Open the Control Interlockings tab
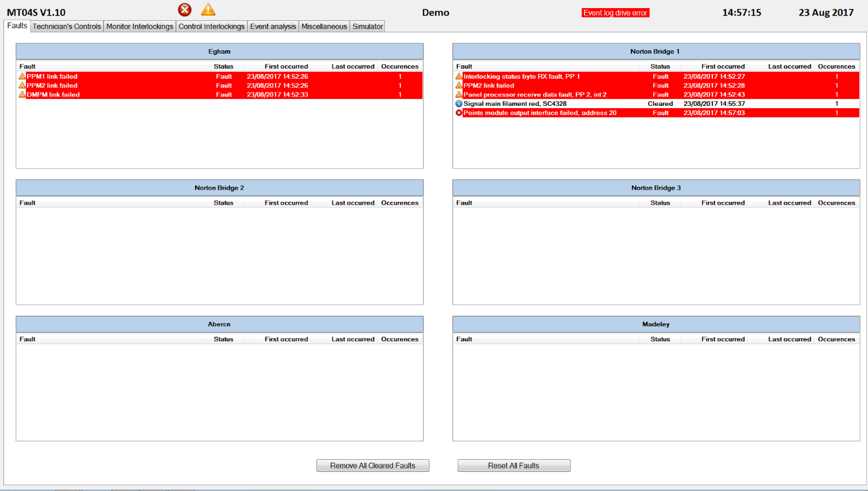This screenshot has width=868, height=491. [x=211, y=27]
